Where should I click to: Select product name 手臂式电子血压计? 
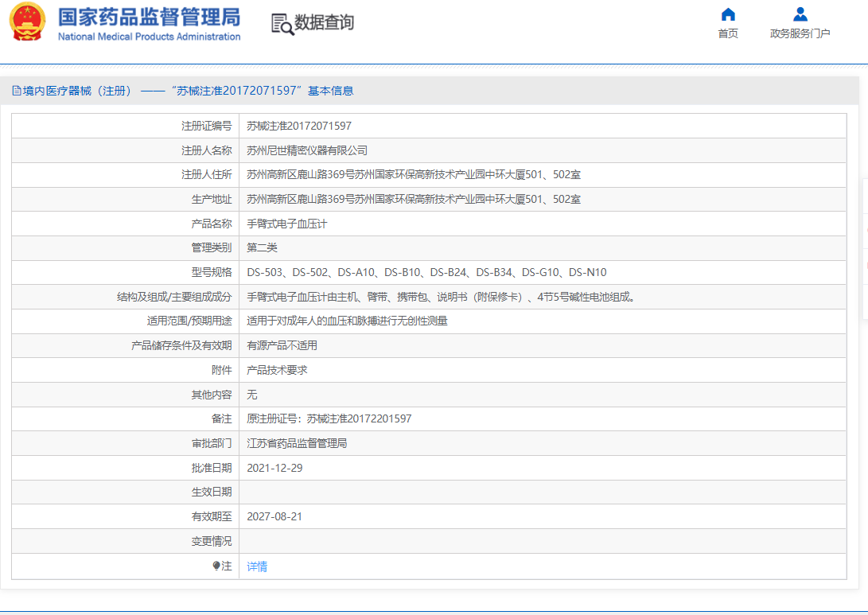point(286,224)
